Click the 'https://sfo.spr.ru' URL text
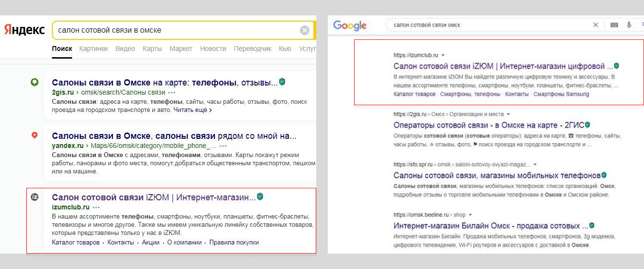Screen dimensions: 644x269 point(414,164)
